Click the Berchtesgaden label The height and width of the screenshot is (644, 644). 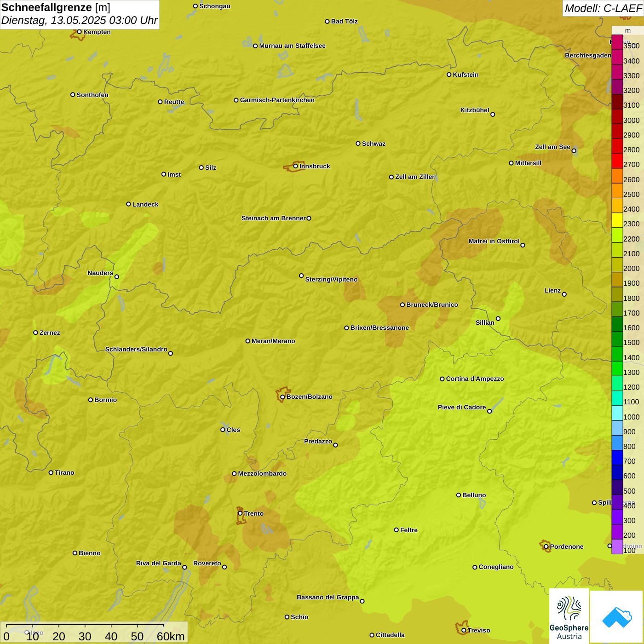pos(588,55)
